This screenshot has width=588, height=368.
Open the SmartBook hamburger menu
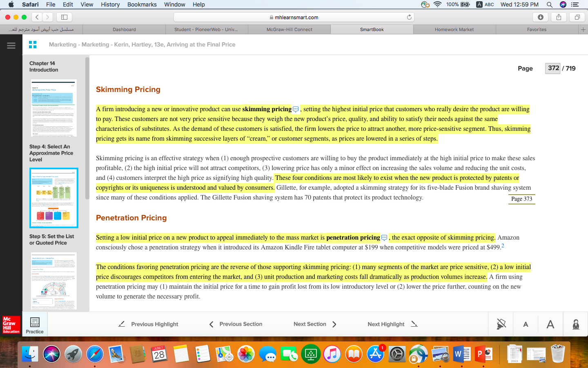[x=11, y=45]
